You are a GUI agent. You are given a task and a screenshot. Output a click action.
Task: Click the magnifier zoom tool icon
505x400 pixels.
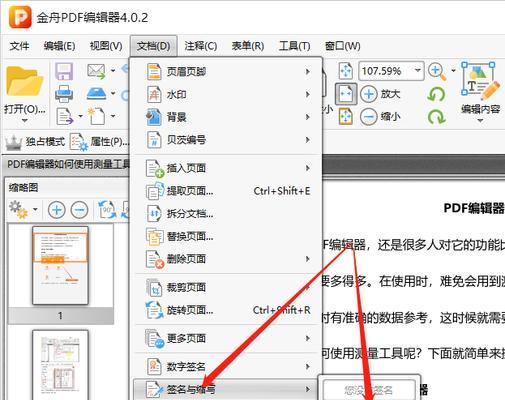click(437, 71)
